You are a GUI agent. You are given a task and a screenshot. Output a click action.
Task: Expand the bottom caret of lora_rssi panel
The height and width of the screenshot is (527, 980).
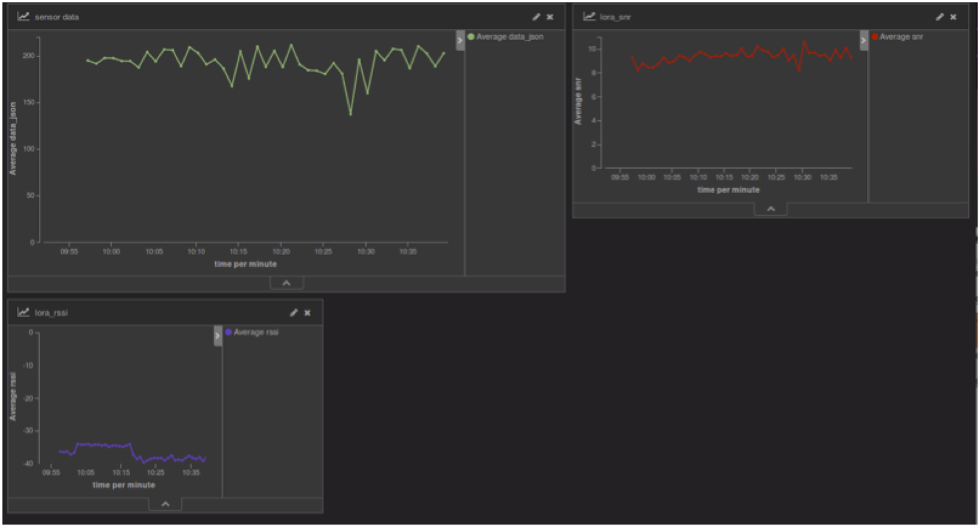click(165, 504)
